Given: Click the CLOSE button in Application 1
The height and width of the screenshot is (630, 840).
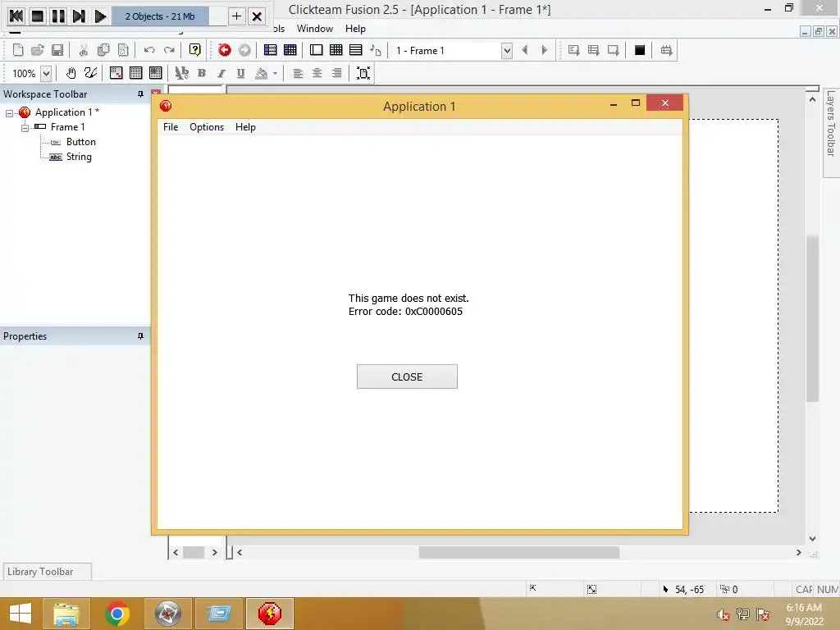Looking at the screenshot, I should (407, 377).
